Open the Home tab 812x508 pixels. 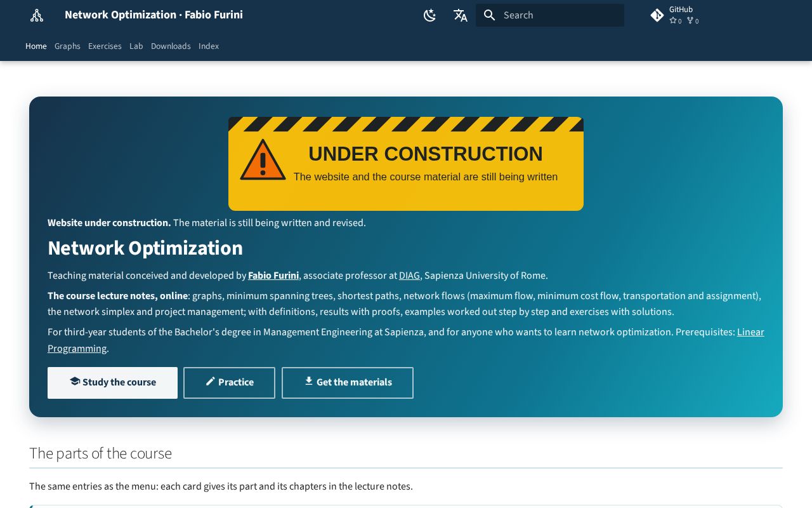(x=36, y=46)
